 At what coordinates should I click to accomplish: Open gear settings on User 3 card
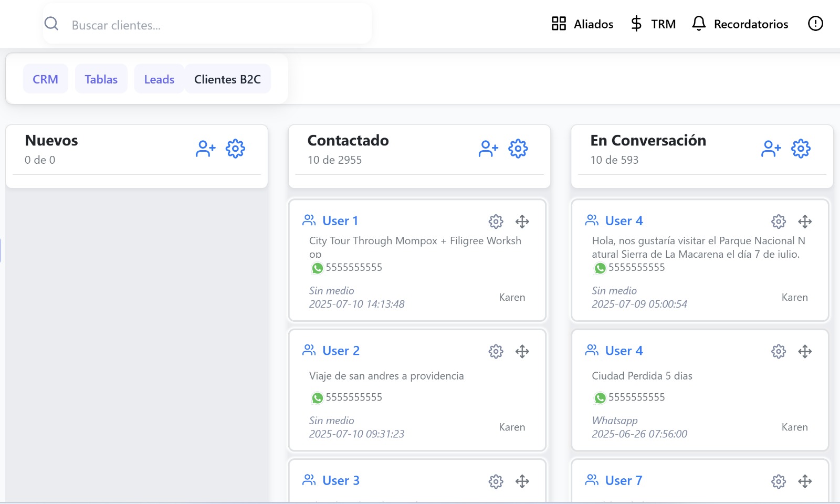coord(496,481)
